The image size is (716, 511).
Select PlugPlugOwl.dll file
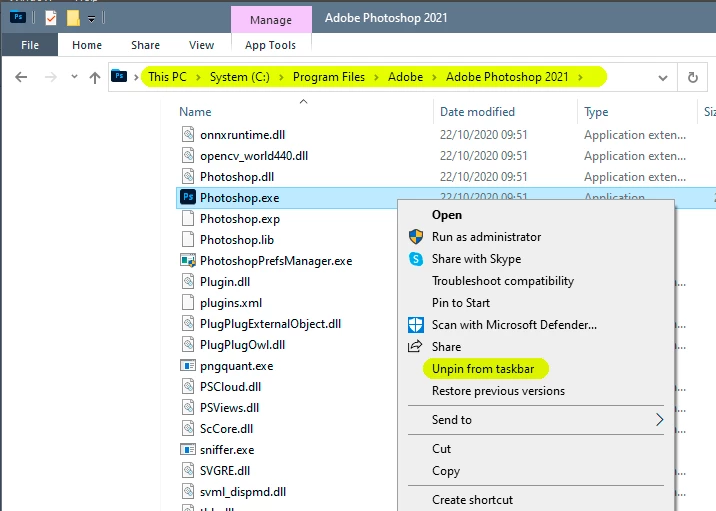pyautogui.click(x=242, y=345)
